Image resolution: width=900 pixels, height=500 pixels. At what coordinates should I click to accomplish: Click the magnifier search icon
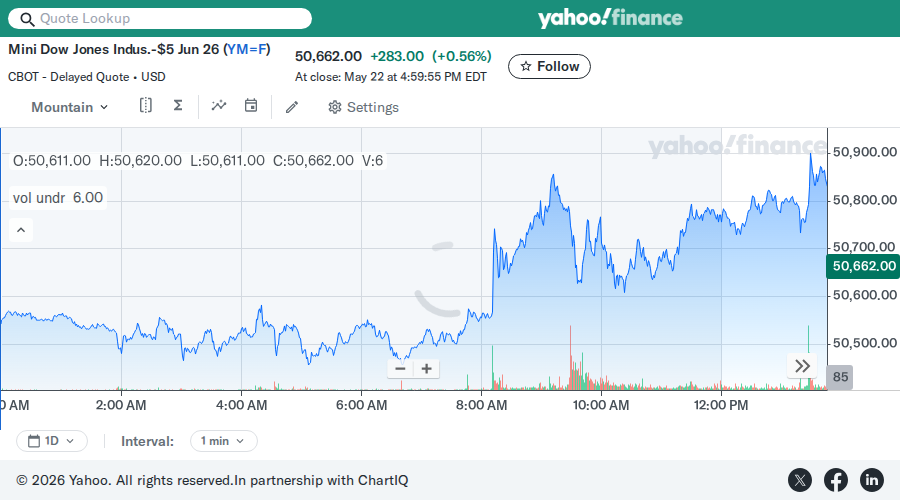point(27,19)
